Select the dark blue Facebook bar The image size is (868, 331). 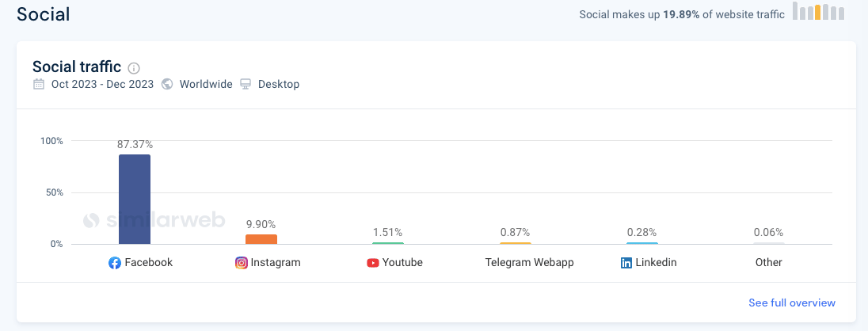pos(135,200)
